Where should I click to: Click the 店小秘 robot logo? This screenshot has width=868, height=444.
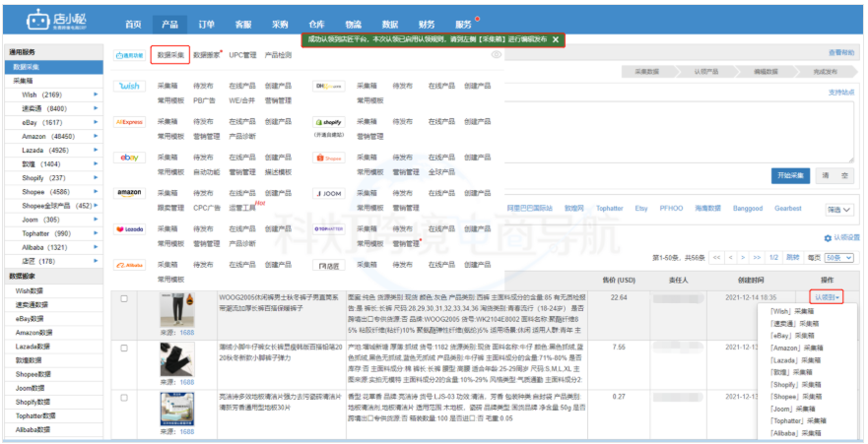tap(56, 21)
